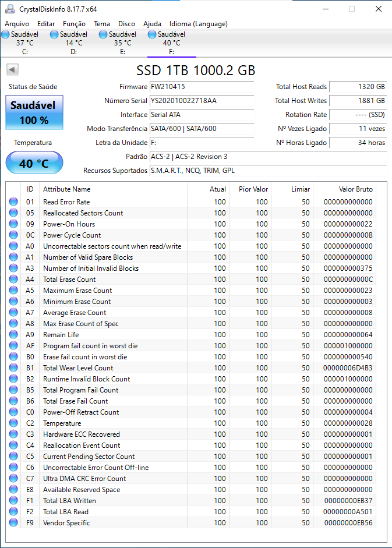The image size is (392, 548).
Task: Open the Disco menu
Action: (x=126, y=24)
